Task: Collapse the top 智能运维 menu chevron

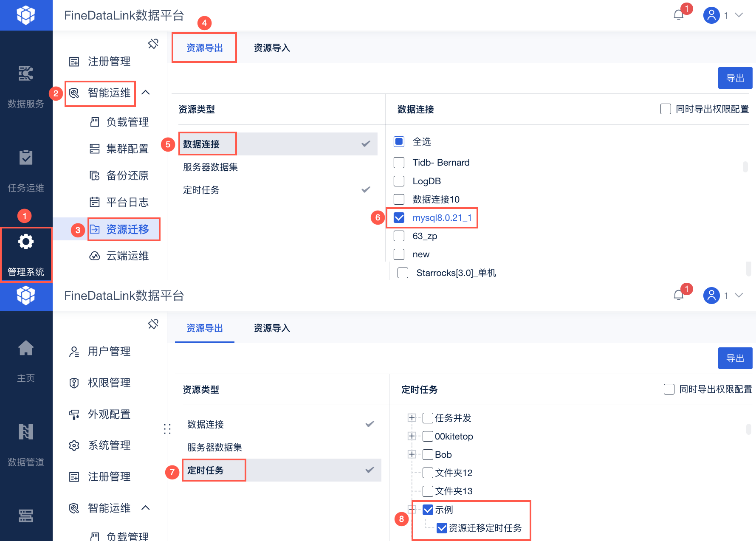Action: 146,93
